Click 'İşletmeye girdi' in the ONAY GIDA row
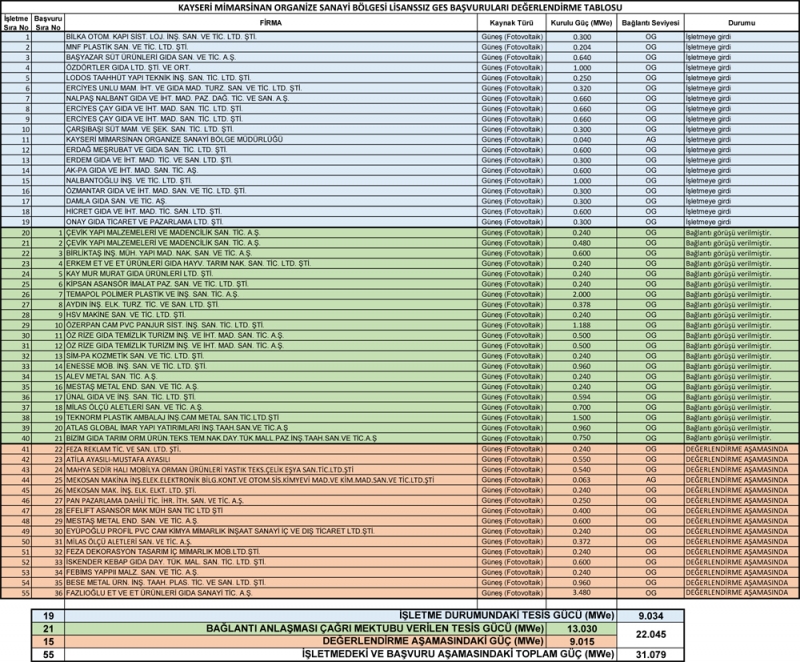Screen dimensions: 800x662 click(x=708, y=222)
